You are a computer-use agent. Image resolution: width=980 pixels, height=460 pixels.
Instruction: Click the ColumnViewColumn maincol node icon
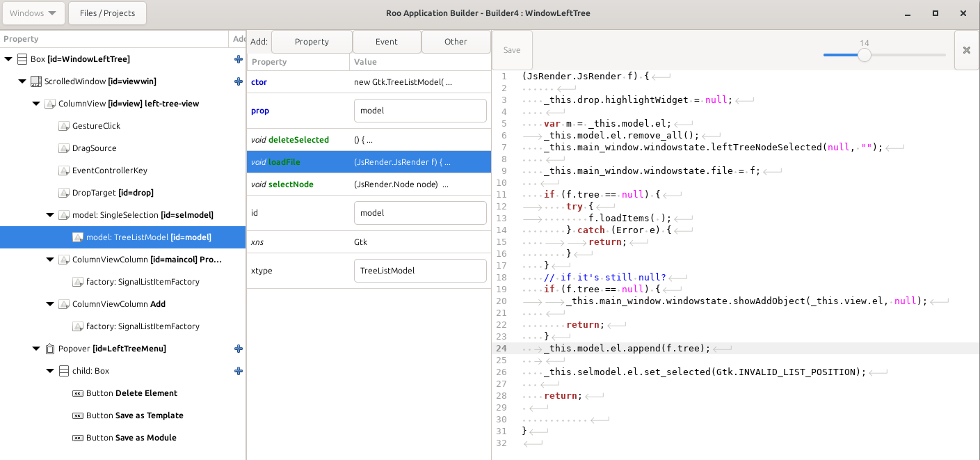point(64,260)
